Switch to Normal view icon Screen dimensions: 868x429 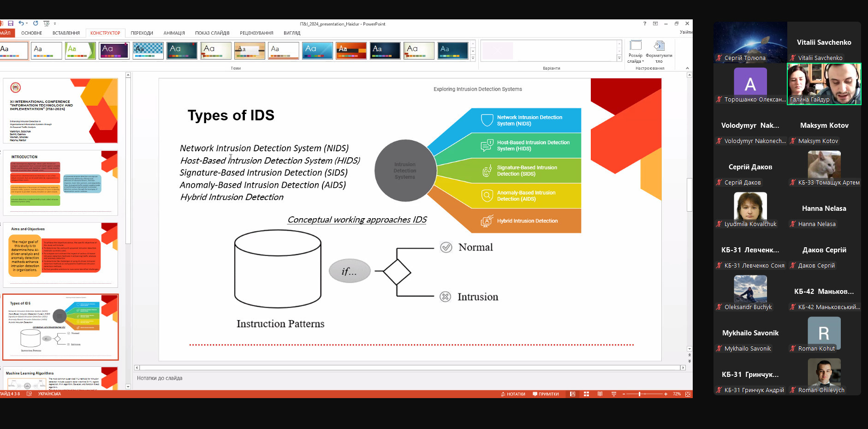pos(572,394)
